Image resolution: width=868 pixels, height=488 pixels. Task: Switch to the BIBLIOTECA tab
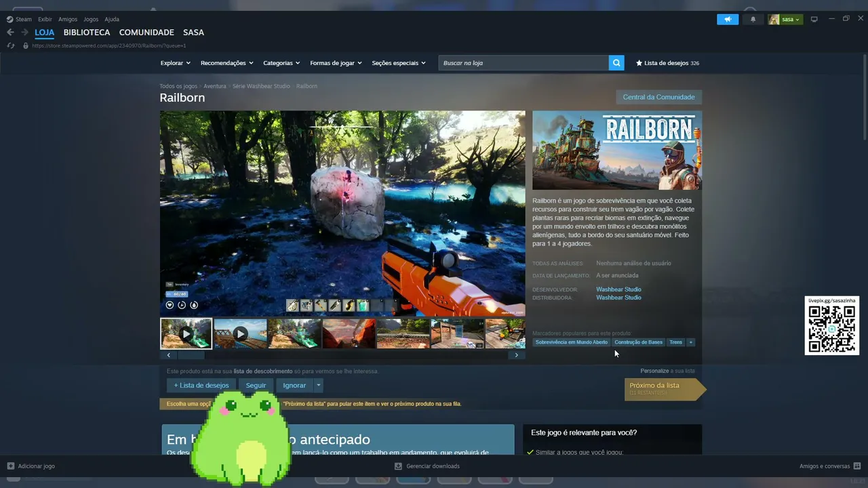87,33
